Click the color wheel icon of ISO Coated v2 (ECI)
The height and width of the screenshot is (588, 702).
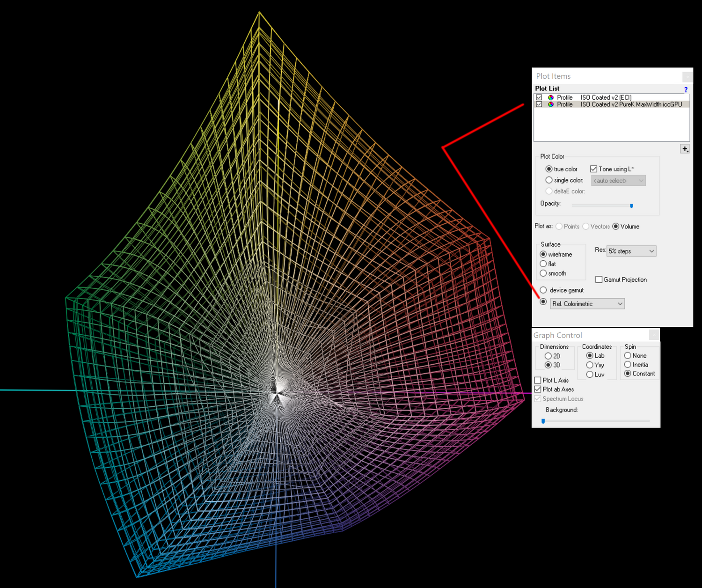coord(551,97)
